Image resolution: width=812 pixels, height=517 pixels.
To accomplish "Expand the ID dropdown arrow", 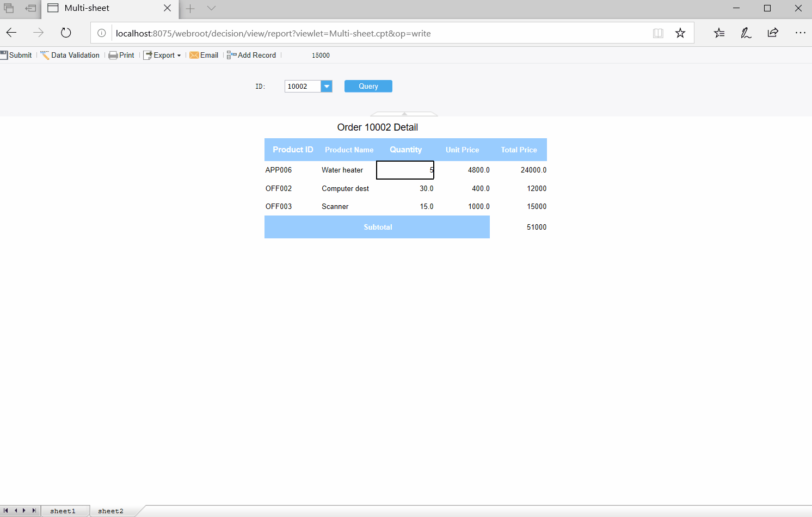I will click(327, 86).
